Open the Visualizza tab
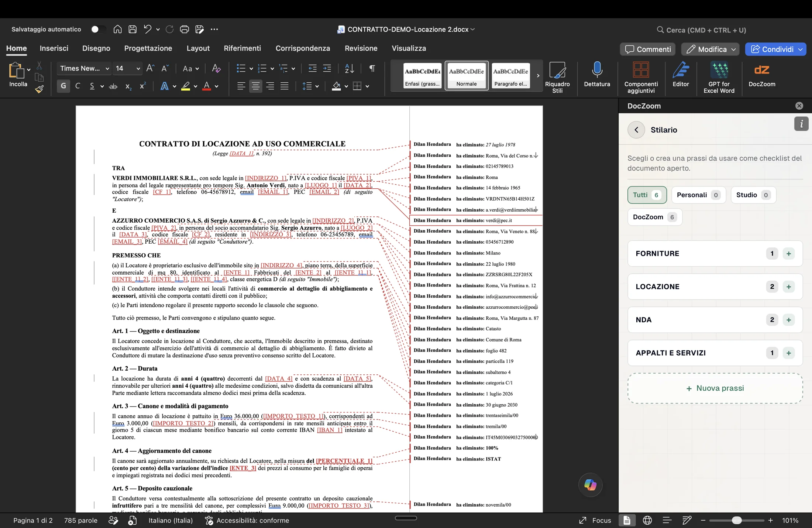The image size is (812, 528). [x=409, y=48]
